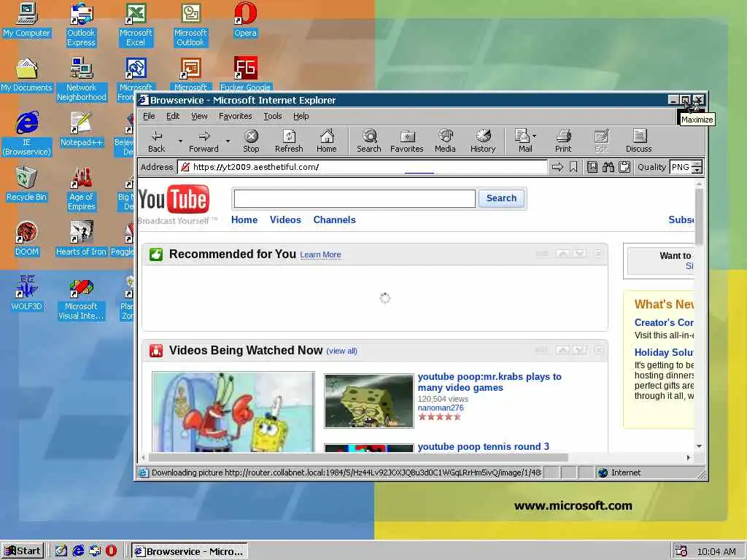Move the Recommended for You module down
Viewport: 747px width, 560px height.
tap(579, 254)
